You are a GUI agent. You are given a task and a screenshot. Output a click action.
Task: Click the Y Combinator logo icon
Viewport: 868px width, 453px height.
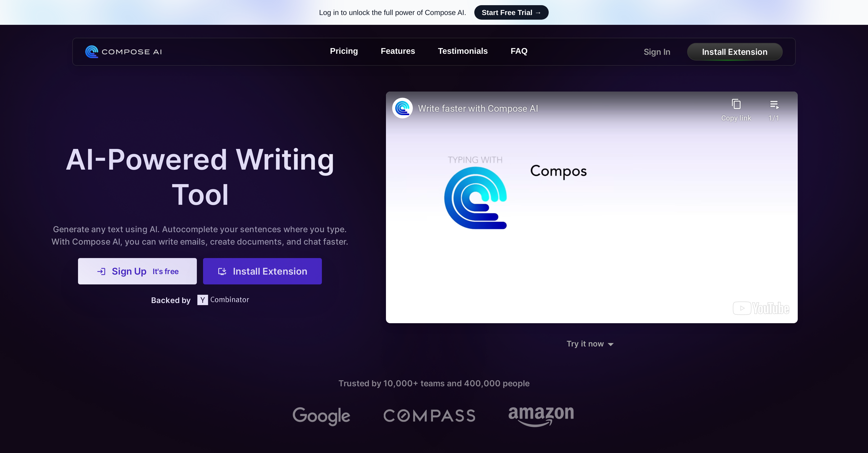click(x=202, y=299)
